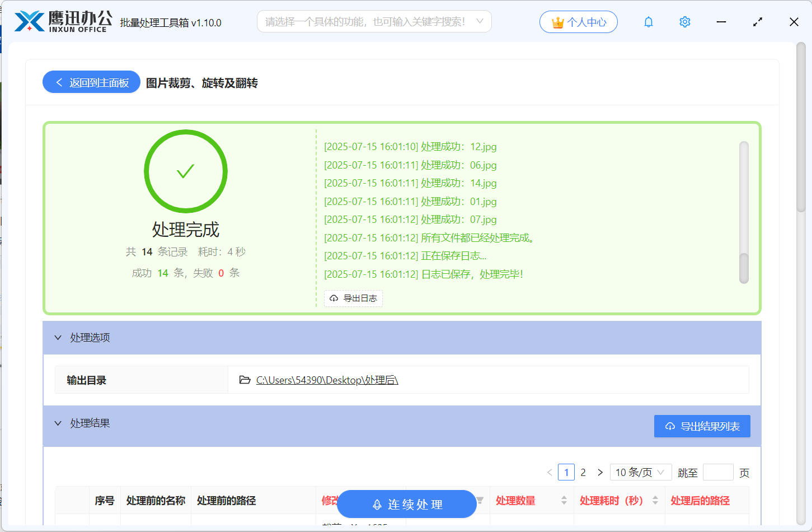Select log line 处理成功: 06.jpg

pyautogui.click(x=410, y=165)
